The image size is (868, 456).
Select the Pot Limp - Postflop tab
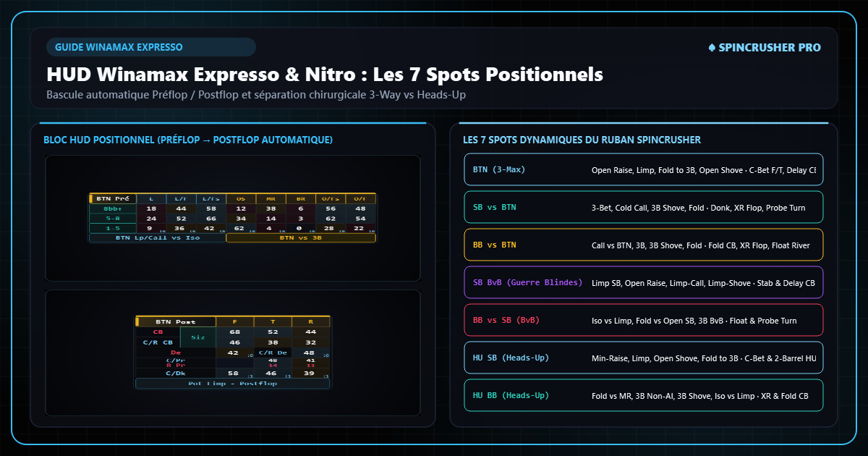tap(233, 384)
